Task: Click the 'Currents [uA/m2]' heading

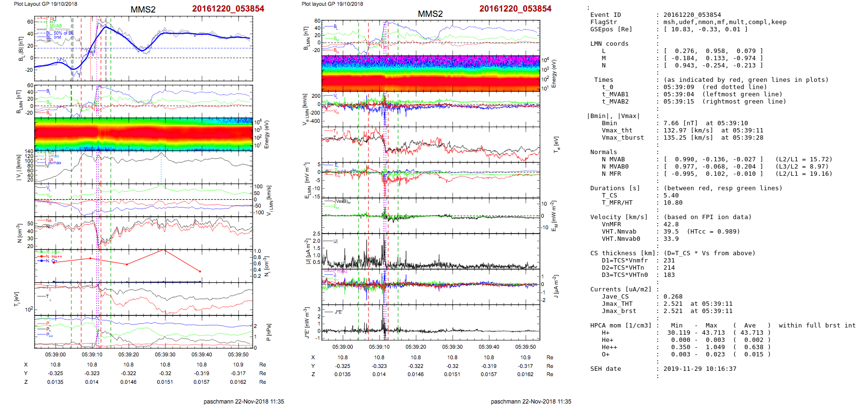Action: pyautogui.click(x=621, y=289)
